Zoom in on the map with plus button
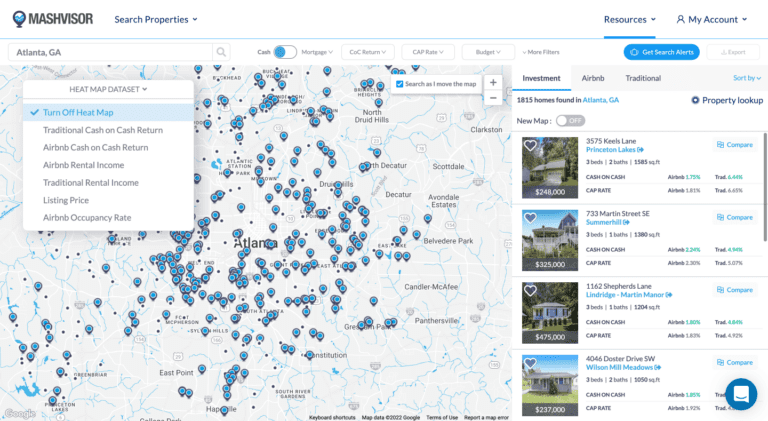This screenshot has height=421, width=768. click(492, 82)
